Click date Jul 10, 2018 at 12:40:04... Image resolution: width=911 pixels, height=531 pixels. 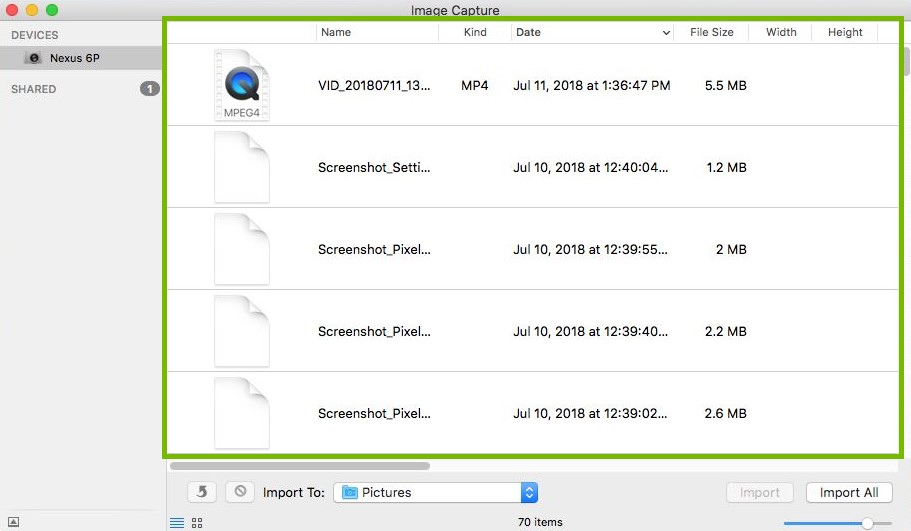pyautogui.click(x=590, y=167)
